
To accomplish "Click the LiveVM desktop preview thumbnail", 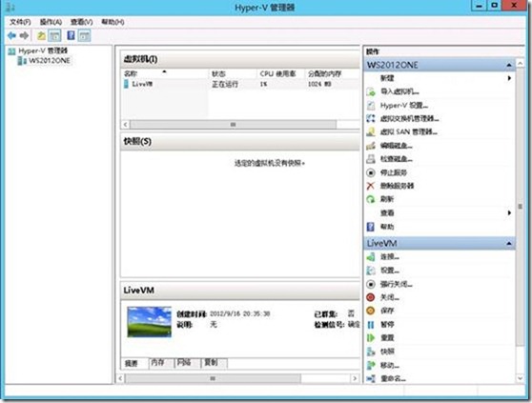I will pos(150,322).
